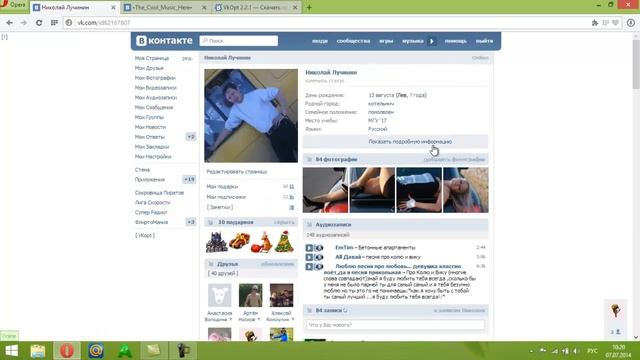Click the '+2' counter next to 'Мои Ответы'
The height and width of the screenshot is (360, 640).
tap(191, 137)
